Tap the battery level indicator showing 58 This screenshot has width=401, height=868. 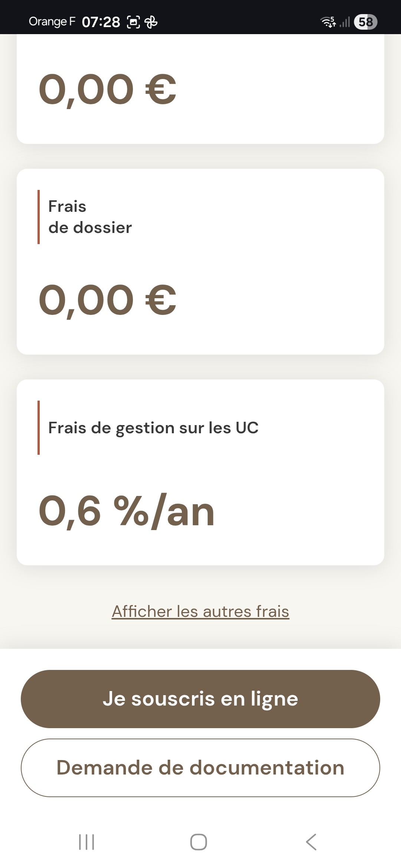coord(365,22)
